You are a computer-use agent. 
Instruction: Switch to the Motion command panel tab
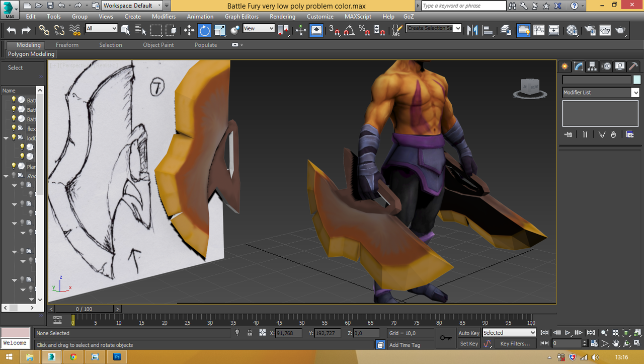pos(606,66)
